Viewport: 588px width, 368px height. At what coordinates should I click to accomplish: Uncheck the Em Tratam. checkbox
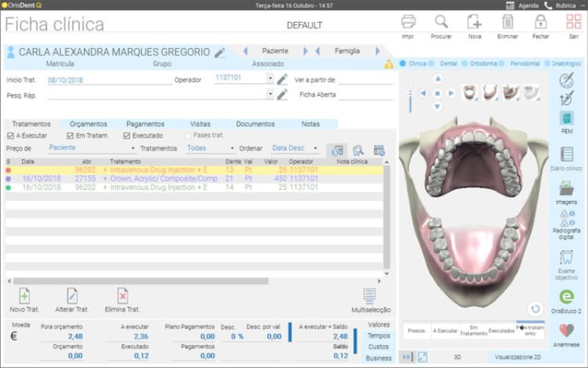(71, 135)
